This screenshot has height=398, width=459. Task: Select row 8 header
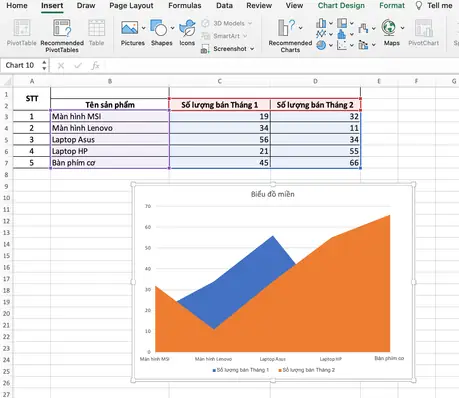click(x=6, y=175)
